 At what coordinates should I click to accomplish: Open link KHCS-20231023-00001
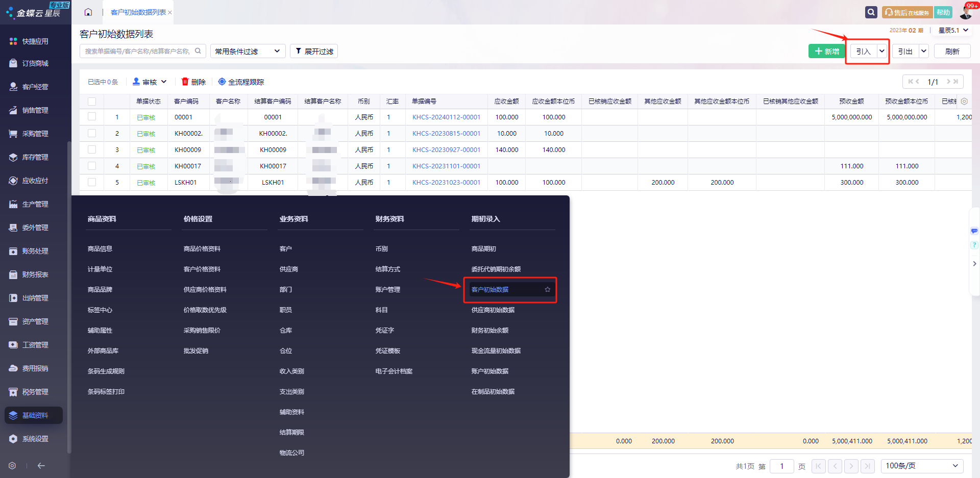[447, 182]
